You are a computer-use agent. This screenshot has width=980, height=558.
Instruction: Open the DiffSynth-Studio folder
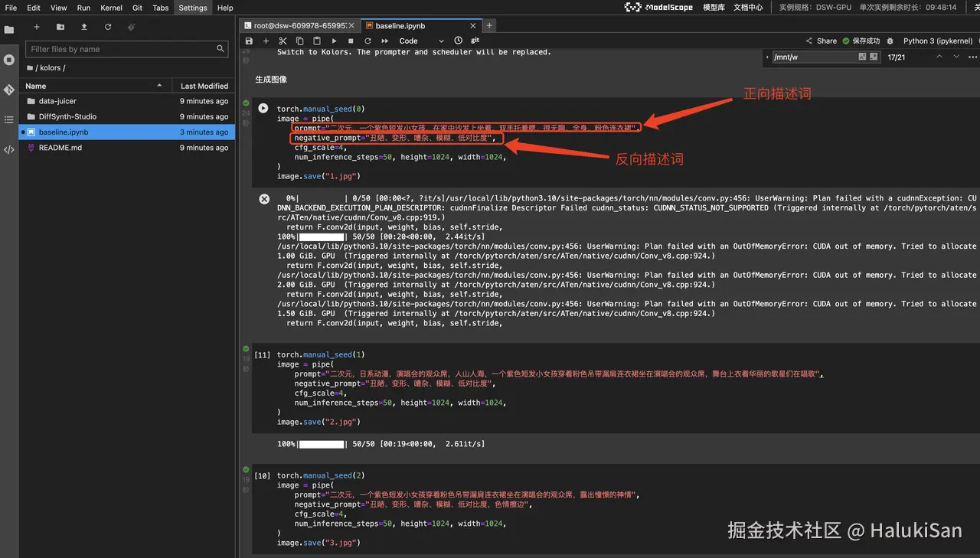pyautogui.click(x=67, y=116)
